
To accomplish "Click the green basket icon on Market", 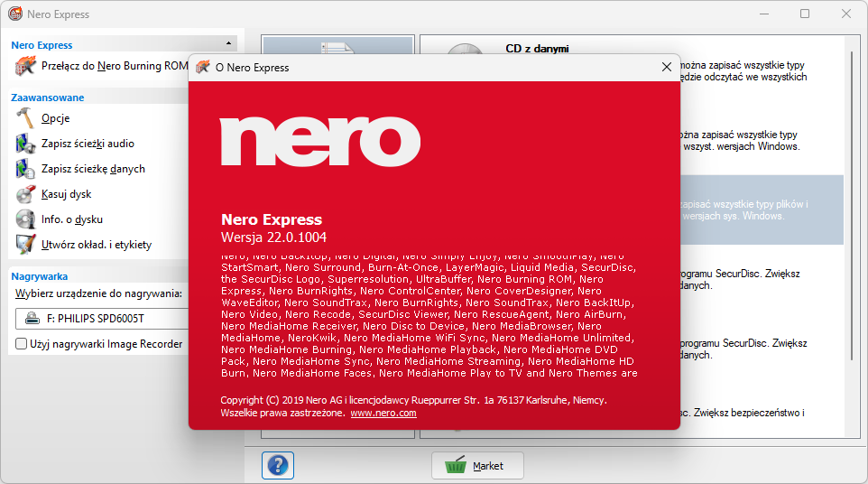I will pos(456,465).
